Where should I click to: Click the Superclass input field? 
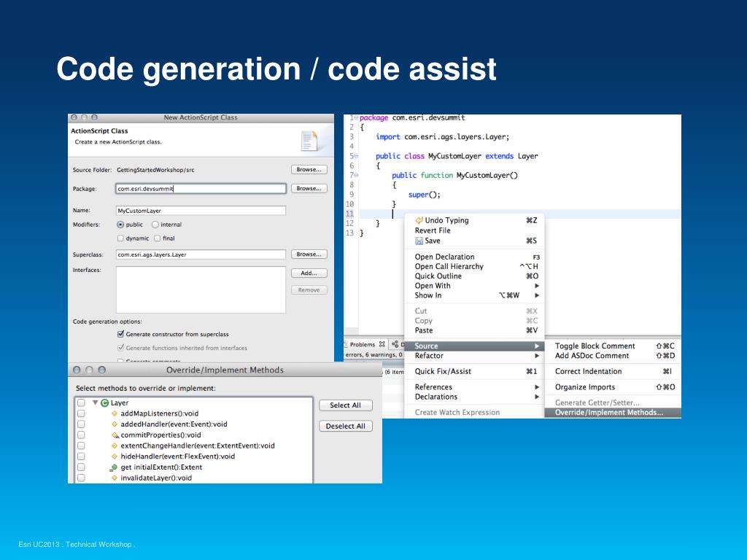click(x=201, y=254)
